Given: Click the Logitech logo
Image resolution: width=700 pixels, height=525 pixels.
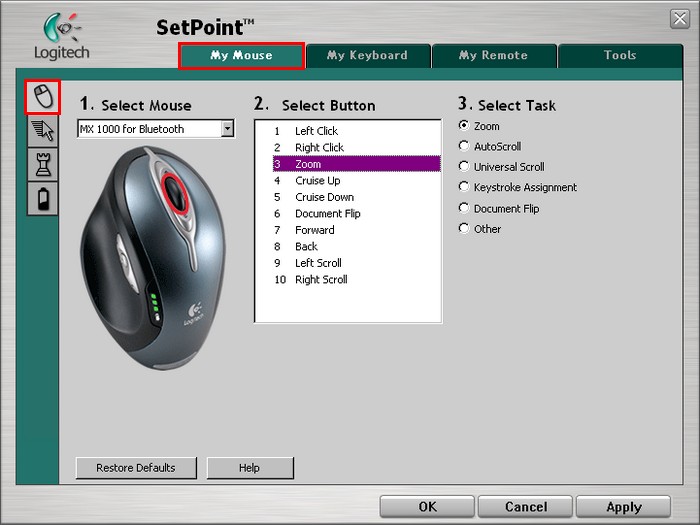Looking at the screenshot, I should pos(62,36).
